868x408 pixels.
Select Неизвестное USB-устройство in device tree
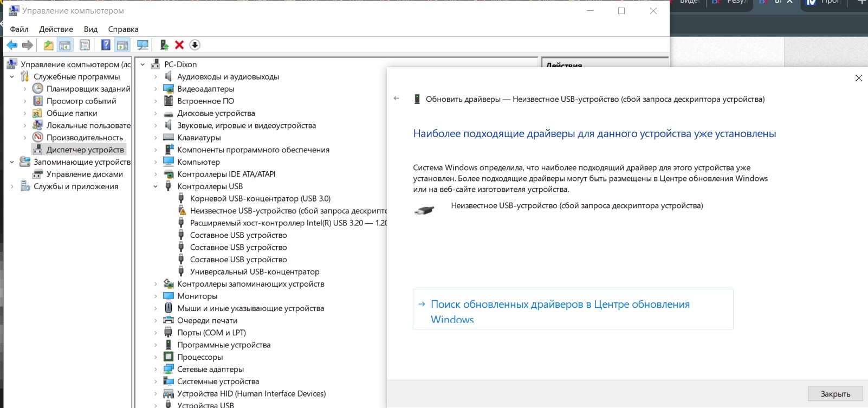pyautogui.click(x=287, y=211)
